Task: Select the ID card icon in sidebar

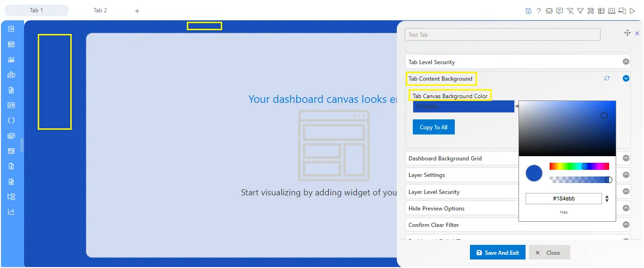Action: point(11,105)
